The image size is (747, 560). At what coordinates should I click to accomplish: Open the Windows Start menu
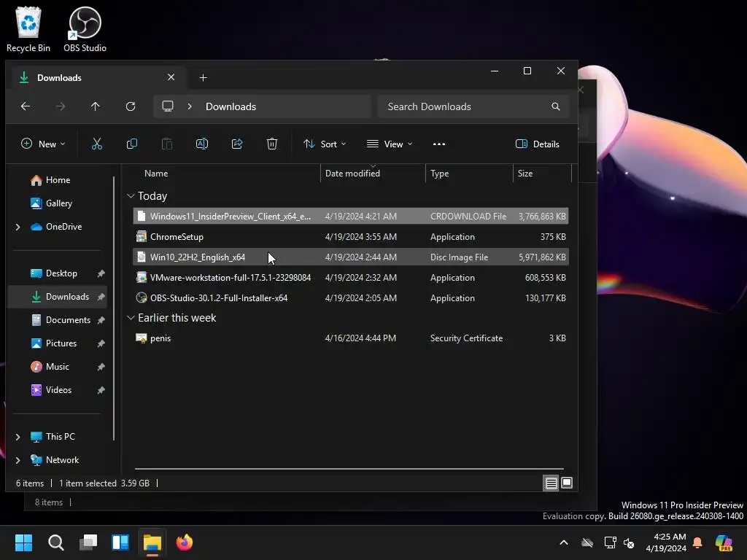24,542
